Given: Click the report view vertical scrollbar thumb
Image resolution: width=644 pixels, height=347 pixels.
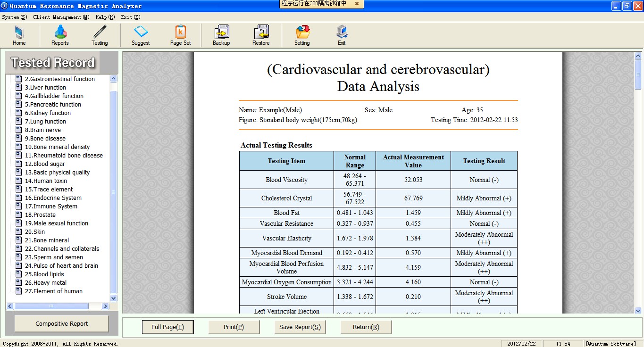Looking at the screenshot, I should [x=638, y=74].
